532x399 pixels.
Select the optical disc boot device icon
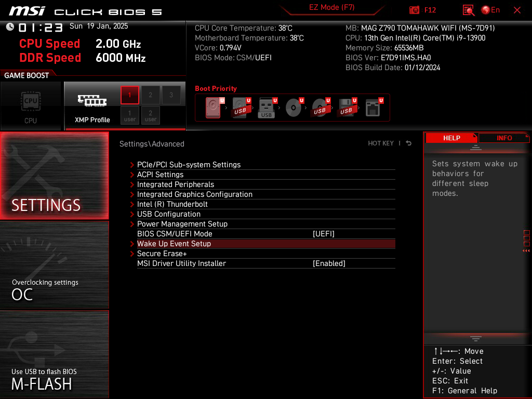click(294, 108)
